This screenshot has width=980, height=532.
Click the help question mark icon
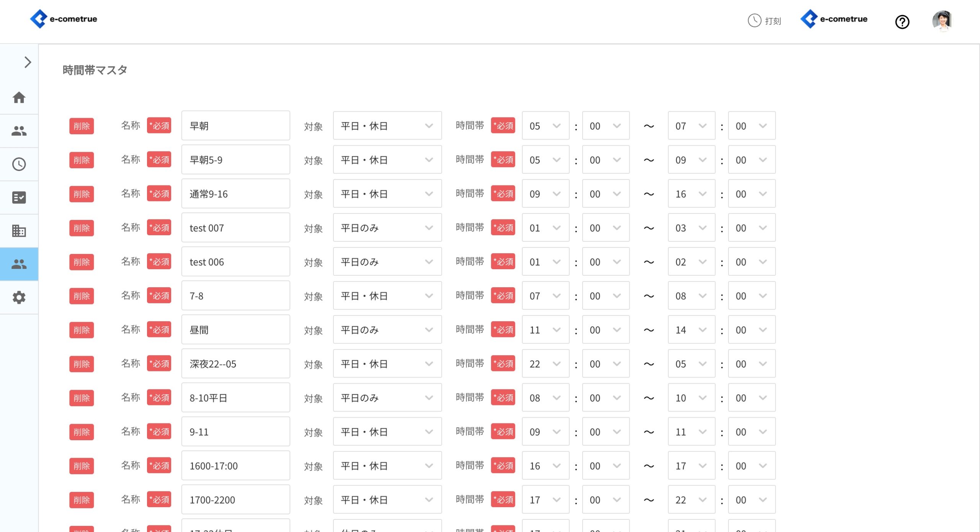902,22
